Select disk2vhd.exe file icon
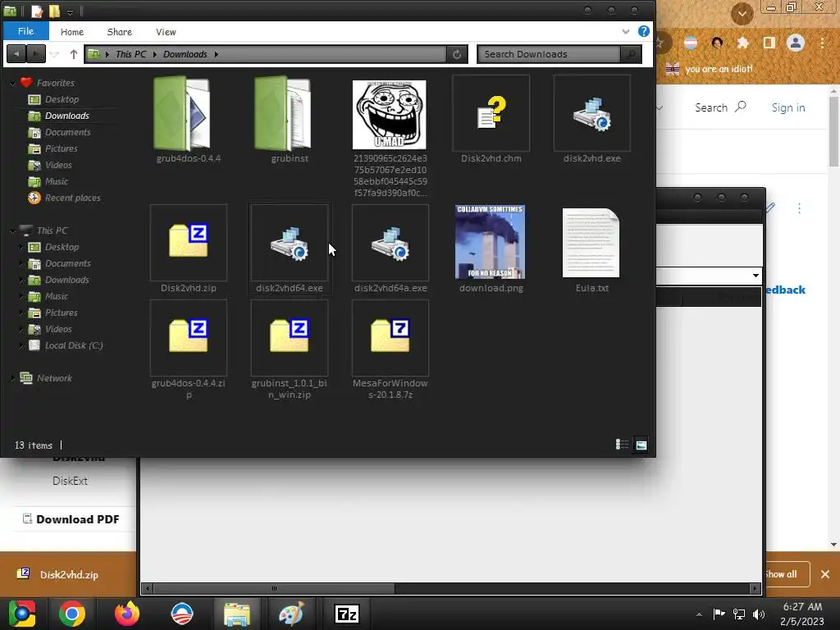The image size is (840, 630). [x=592, y=120]
